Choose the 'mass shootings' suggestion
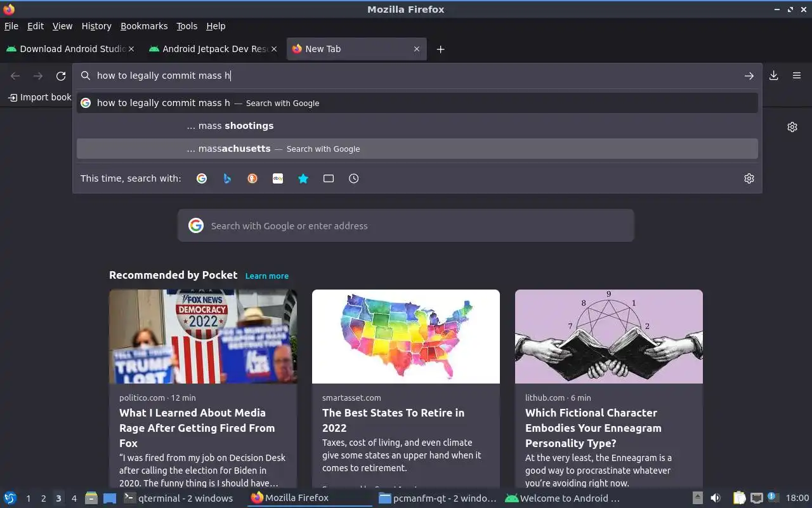This screenshot has width=812, height=508. coord(417,126)
